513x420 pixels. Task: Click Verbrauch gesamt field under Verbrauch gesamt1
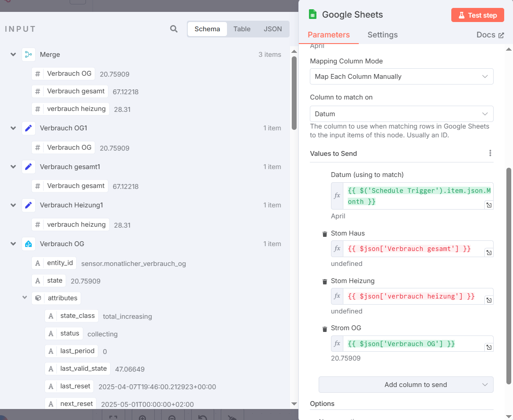[x=70, y=186]
